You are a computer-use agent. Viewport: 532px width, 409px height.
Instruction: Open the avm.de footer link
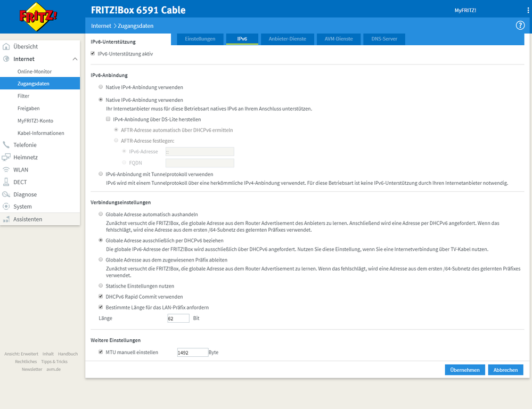[54, 369]
